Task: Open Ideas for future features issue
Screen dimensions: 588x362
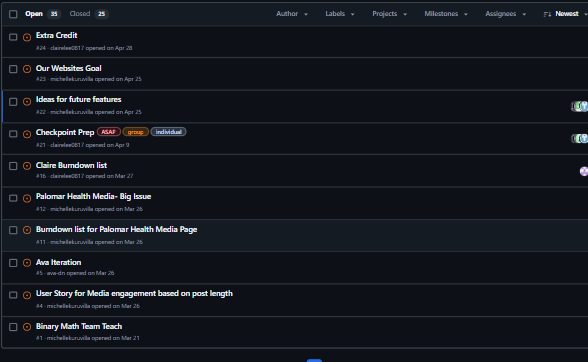Action: click(x=78, y=99)
